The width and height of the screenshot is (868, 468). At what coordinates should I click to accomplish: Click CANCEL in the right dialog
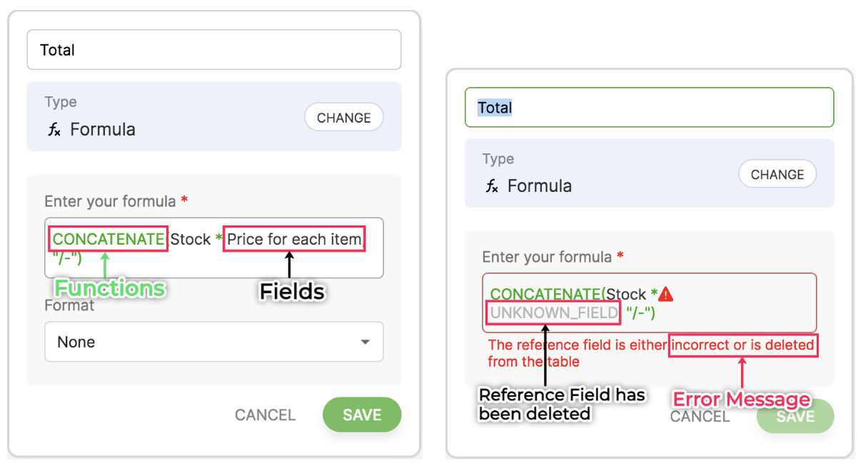[x=700, y=417]
